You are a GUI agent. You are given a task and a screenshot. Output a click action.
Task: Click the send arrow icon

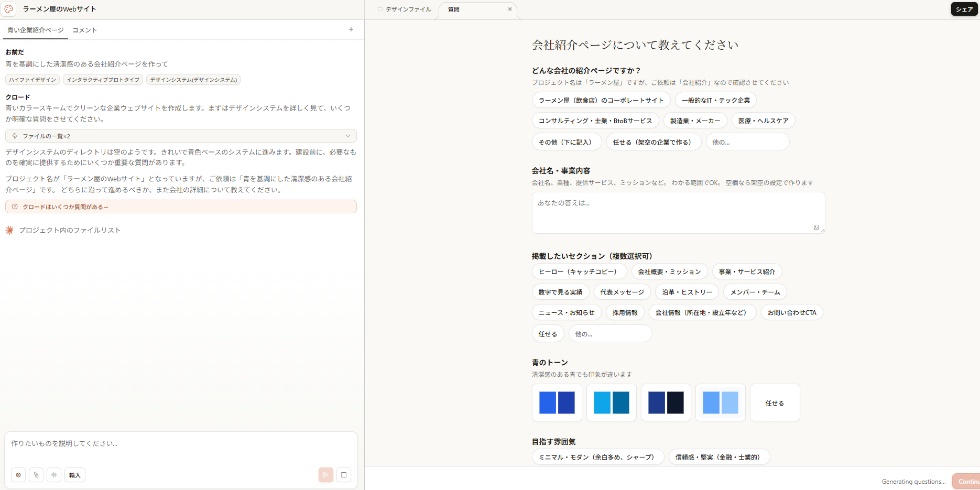pos(325,475)
